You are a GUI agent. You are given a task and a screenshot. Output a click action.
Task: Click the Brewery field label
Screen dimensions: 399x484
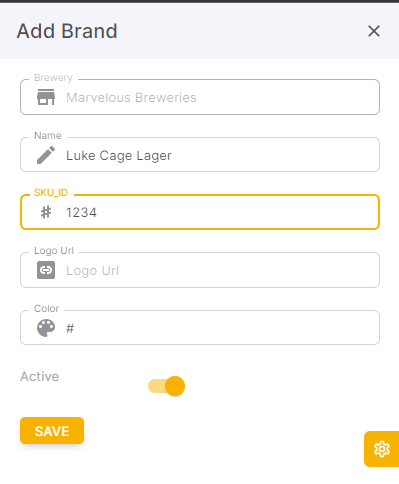[53, 78]
